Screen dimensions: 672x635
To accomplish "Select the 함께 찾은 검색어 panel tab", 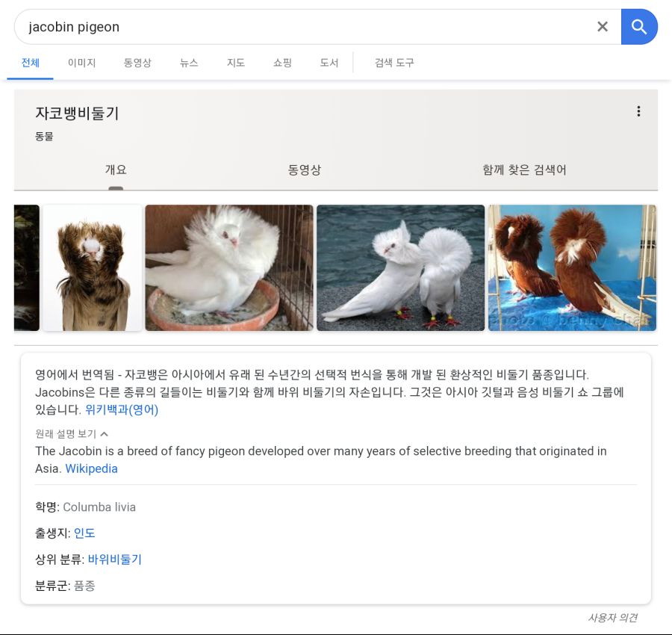I will click(524, 170).
